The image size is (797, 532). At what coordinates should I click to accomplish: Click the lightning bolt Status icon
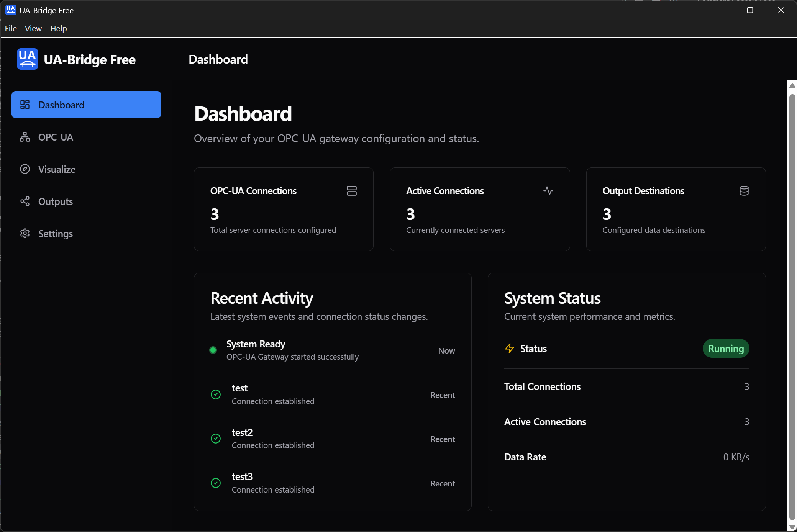pos(509,349)
